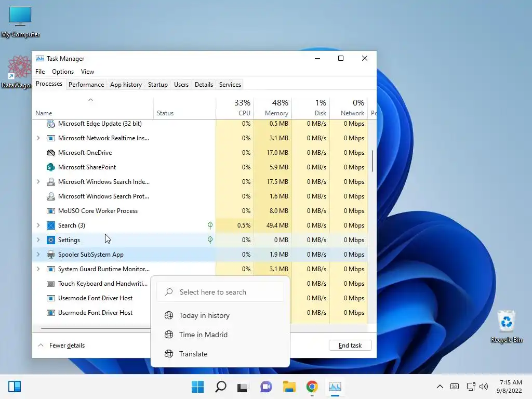Switch to the Performance tab

pyautogui.click(x=86, y=85)
